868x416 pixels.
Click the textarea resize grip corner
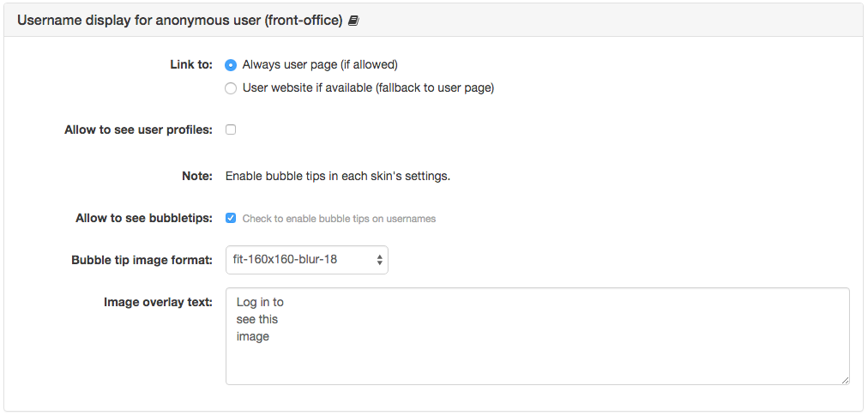[x=845, y=380]
